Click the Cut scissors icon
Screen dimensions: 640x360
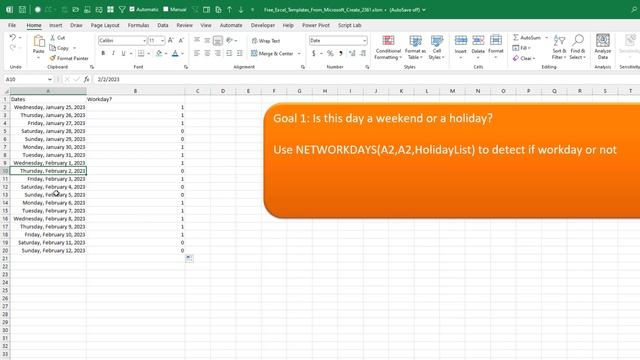pos(53,38)
